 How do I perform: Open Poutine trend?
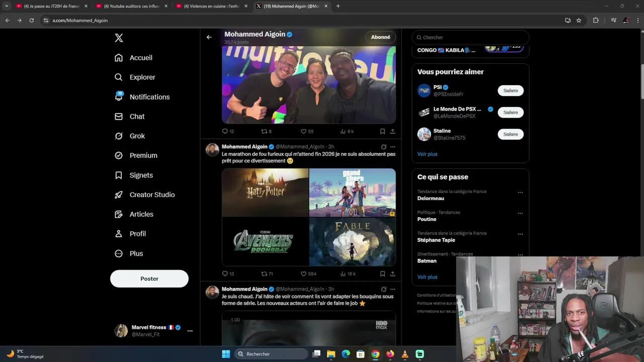click(427, 220)
